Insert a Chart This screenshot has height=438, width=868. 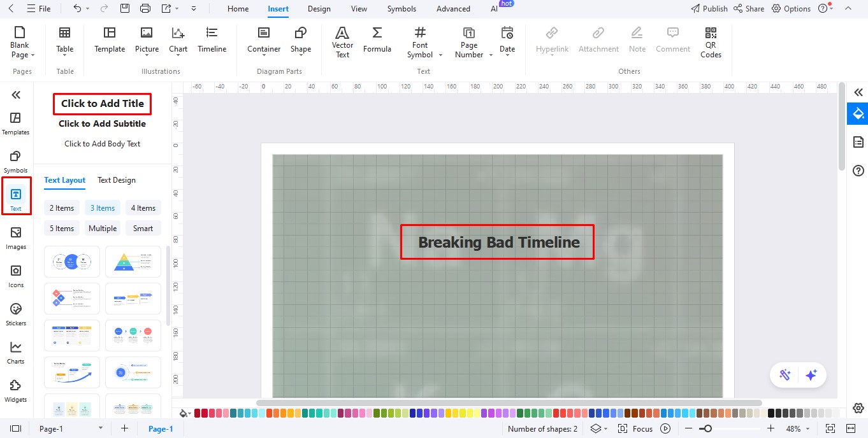click(x=178, y=41)
